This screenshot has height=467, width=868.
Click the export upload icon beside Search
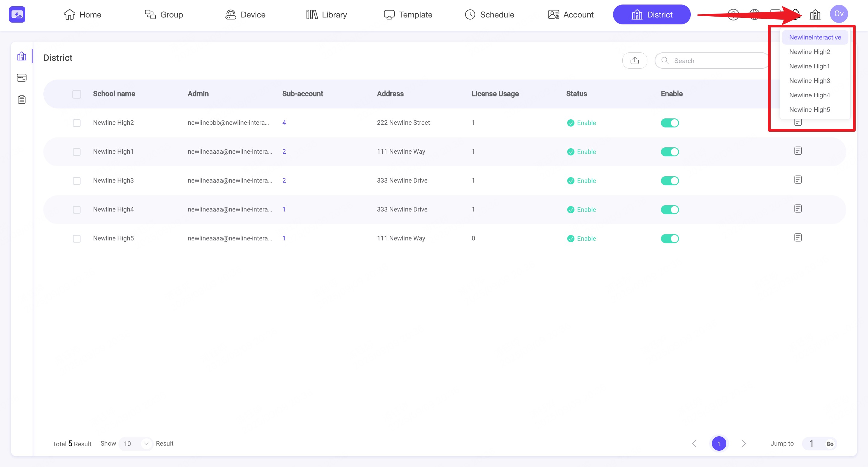634,61
